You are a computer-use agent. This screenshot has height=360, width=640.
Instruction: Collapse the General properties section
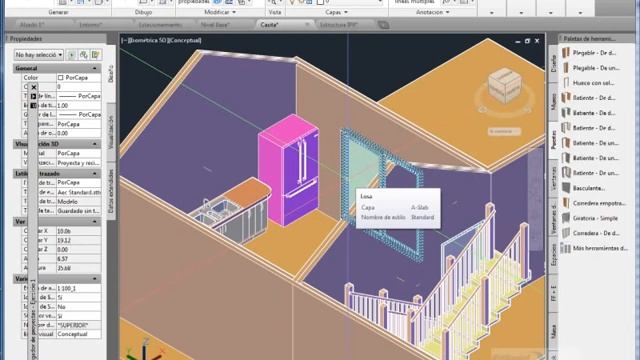click(x=95, y=68)
